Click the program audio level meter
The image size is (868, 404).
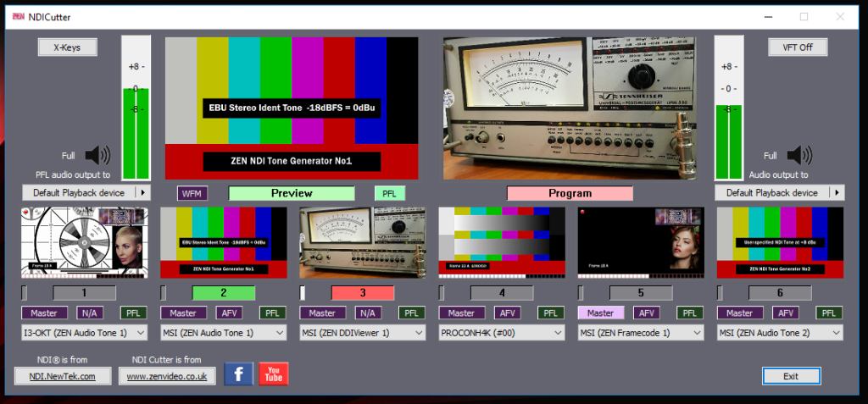point(728,108)
